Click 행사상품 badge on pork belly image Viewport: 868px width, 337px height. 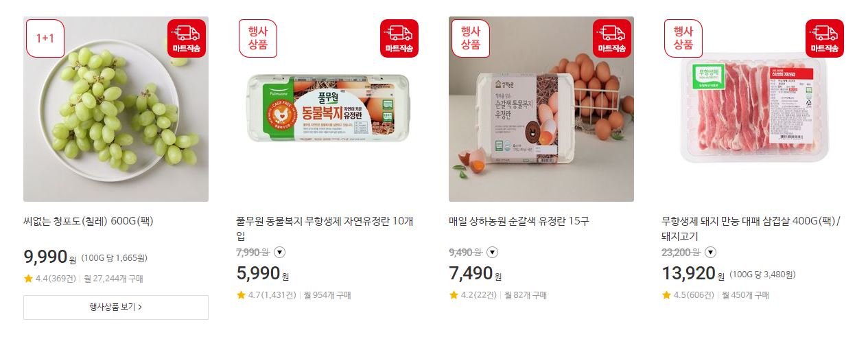[683, 38]
